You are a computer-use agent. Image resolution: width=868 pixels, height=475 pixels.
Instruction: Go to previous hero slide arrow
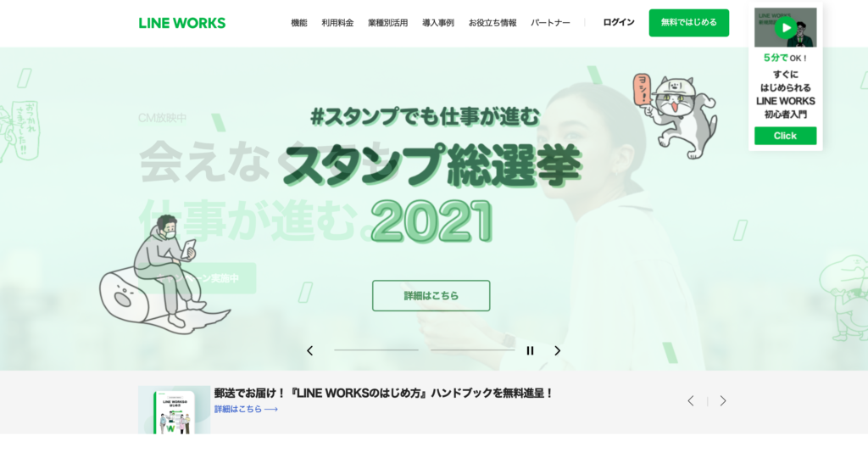click(x=310, y=350)
